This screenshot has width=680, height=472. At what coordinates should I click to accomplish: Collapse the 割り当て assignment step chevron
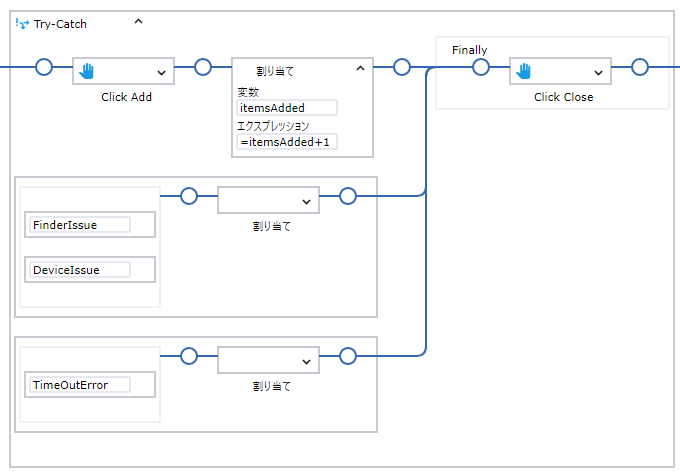(360, 69)
